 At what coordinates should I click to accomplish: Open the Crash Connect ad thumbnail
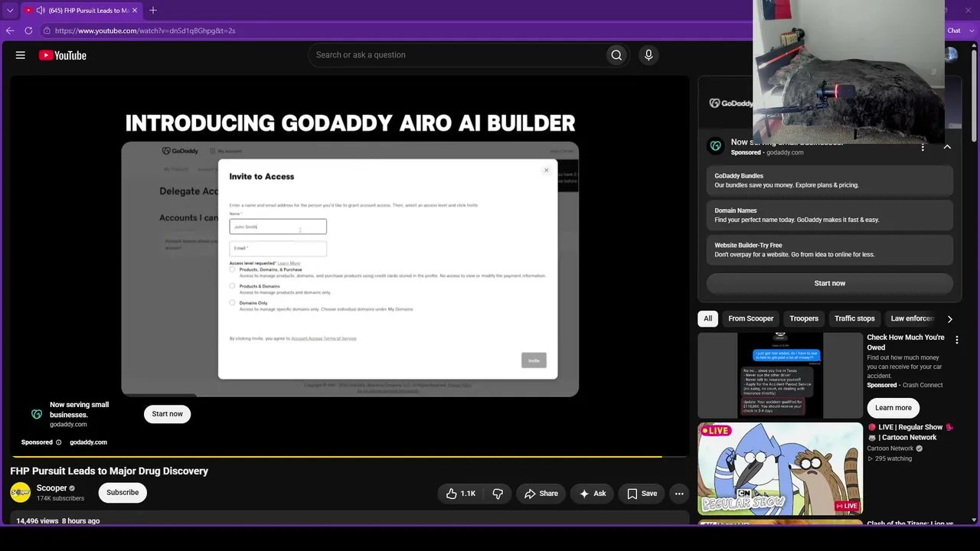point(779,376)
